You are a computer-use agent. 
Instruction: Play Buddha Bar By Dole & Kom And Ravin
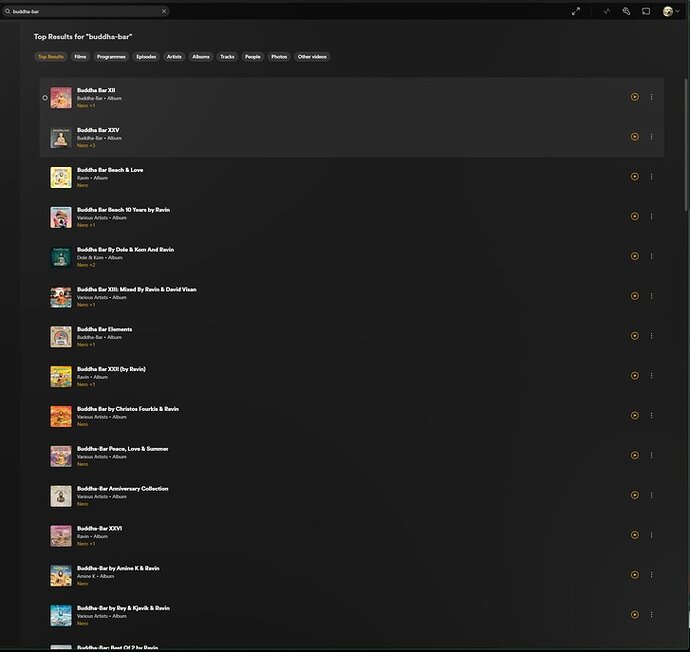pos(635,256)
